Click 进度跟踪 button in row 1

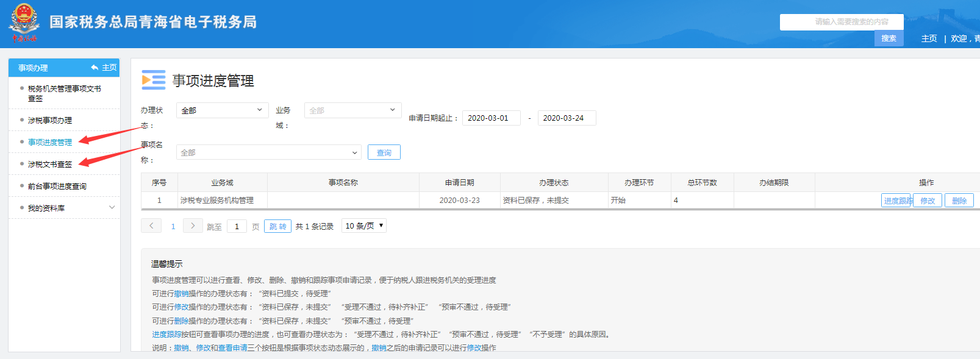896,201
